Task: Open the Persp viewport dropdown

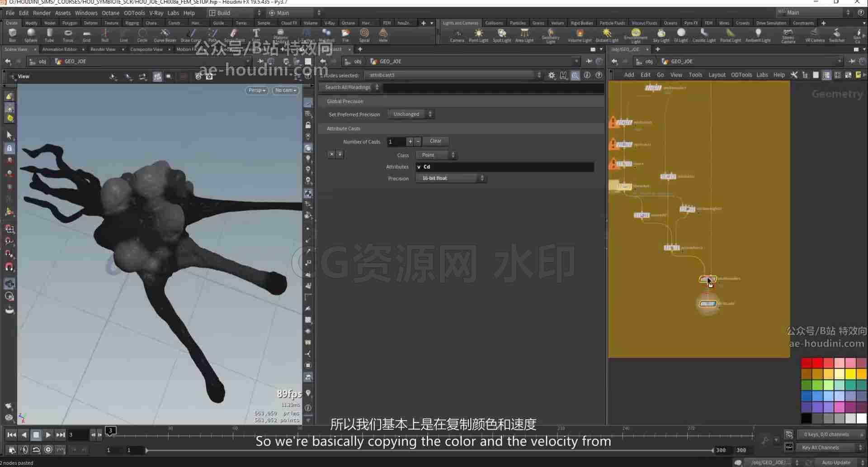Action: click(257, 91)
